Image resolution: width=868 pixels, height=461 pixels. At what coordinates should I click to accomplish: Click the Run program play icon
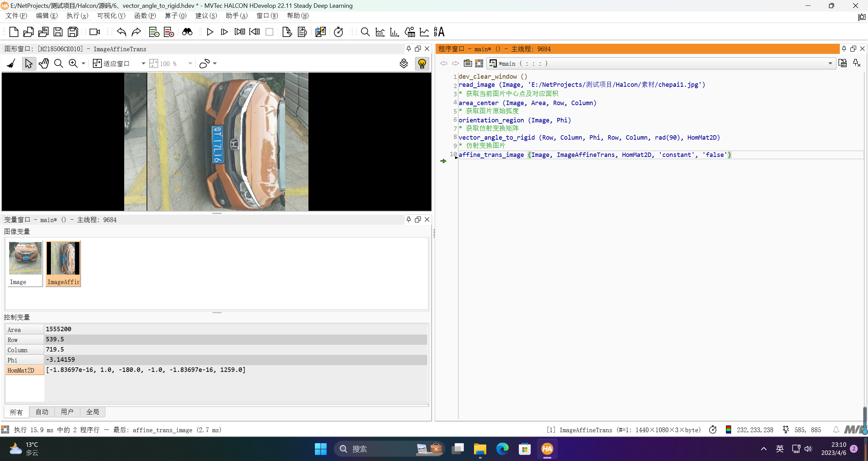pos(210,32)
